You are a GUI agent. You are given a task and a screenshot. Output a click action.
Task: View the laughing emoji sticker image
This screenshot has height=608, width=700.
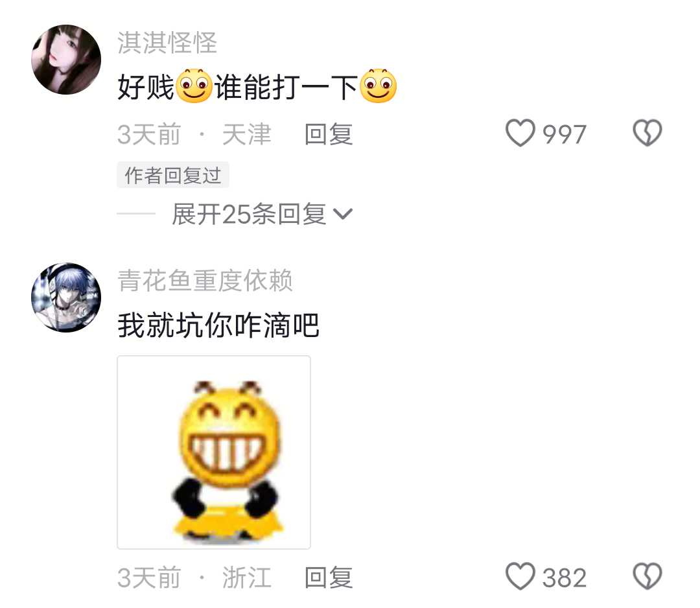pos(214,452)
